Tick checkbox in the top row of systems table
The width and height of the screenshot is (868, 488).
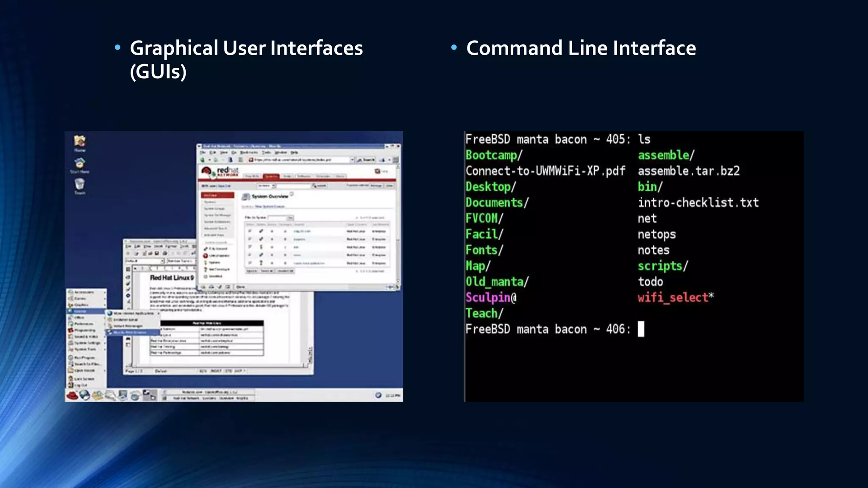pyautogui.click(x=250, y=231)
